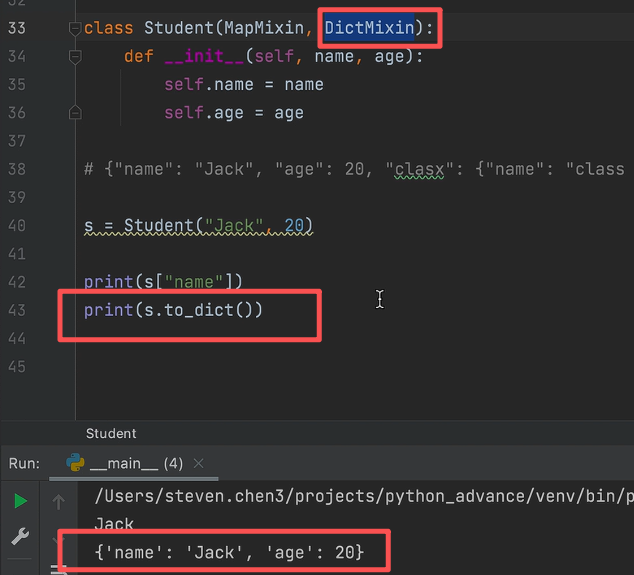This screenshot has height=575, width=634.
Task: Collapse the __init__ method fold marker
Action: point(75,57)
